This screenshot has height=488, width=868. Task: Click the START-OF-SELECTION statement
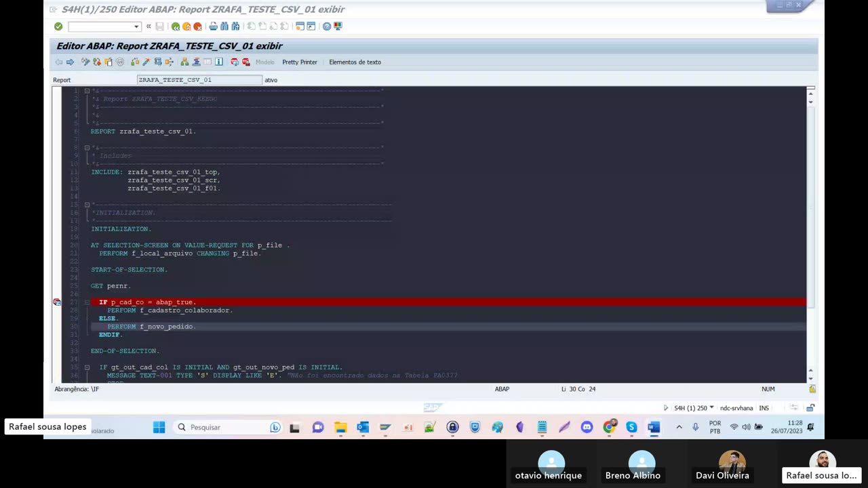(129, 270)
